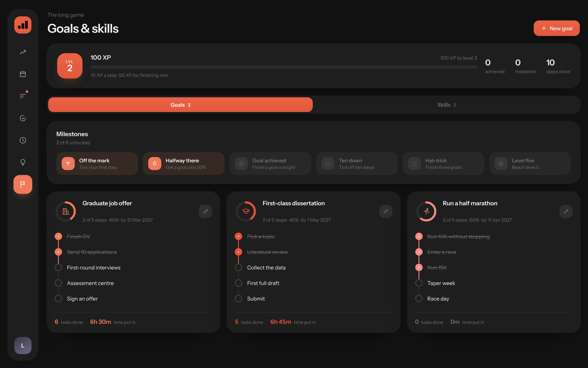
Task: Click the Level five globe icon
Action: coord(501,164)
